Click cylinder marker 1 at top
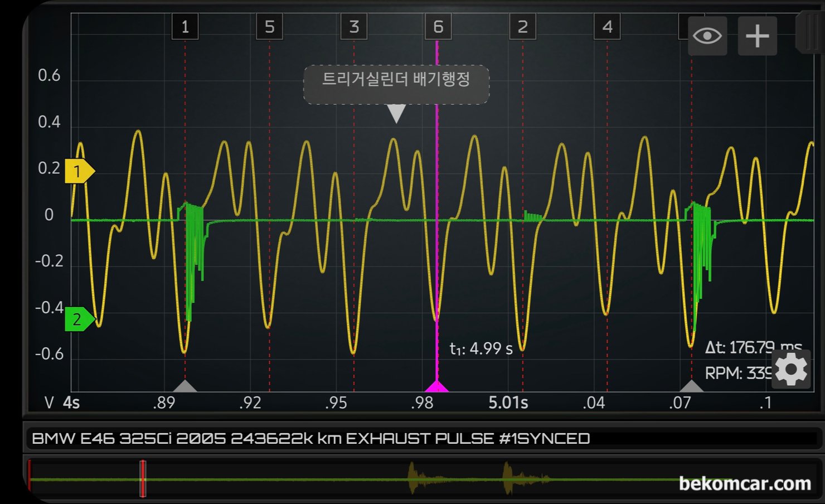The image size is (825, 504). tap(185, 27)
